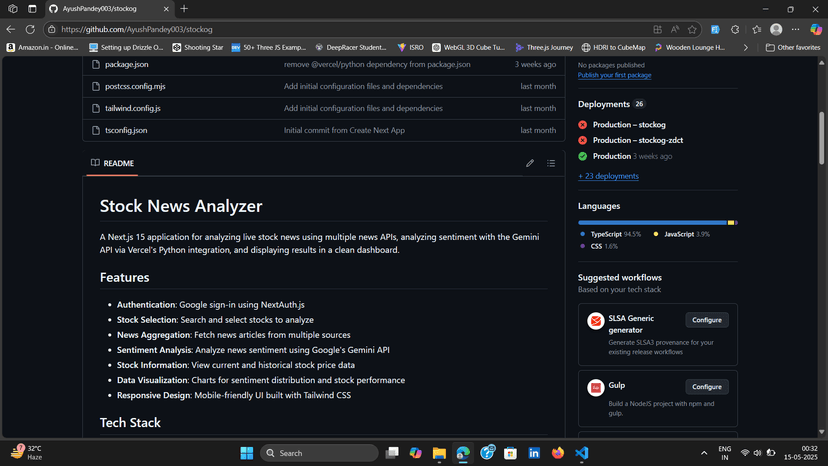The image size is (828, 466).
Task: Open the browser Extensions puzzle icon
Action: tap(735, 30)
